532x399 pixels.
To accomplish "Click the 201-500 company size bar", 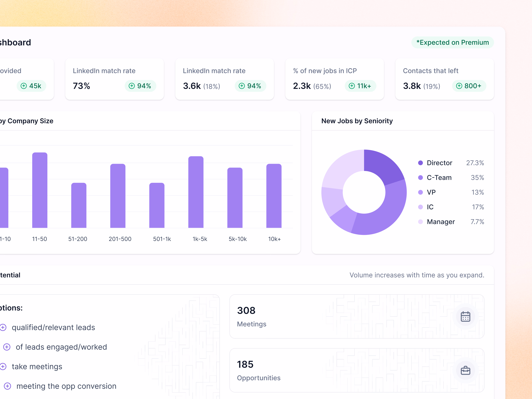I will tap(118, 196).
